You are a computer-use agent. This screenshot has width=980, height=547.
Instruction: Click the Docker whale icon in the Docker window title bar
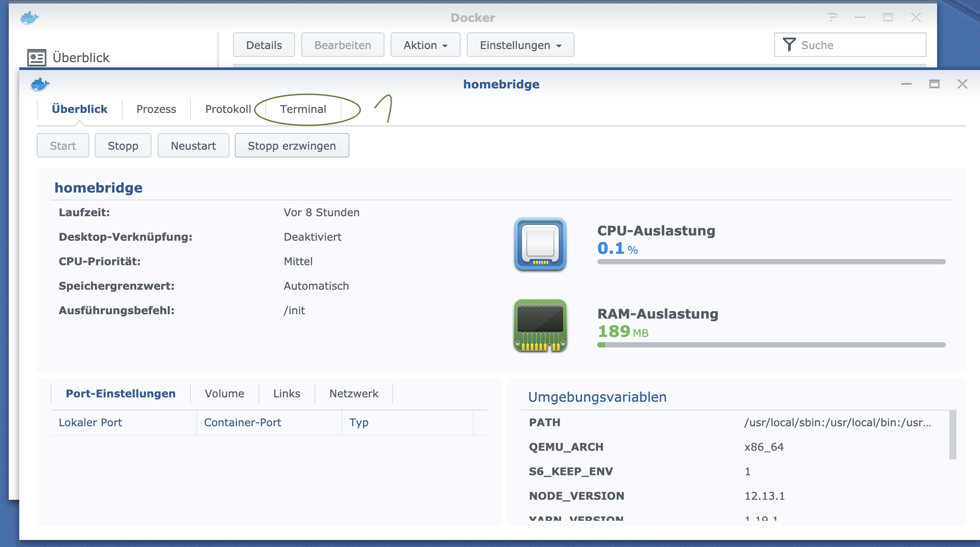coord(30,18)
